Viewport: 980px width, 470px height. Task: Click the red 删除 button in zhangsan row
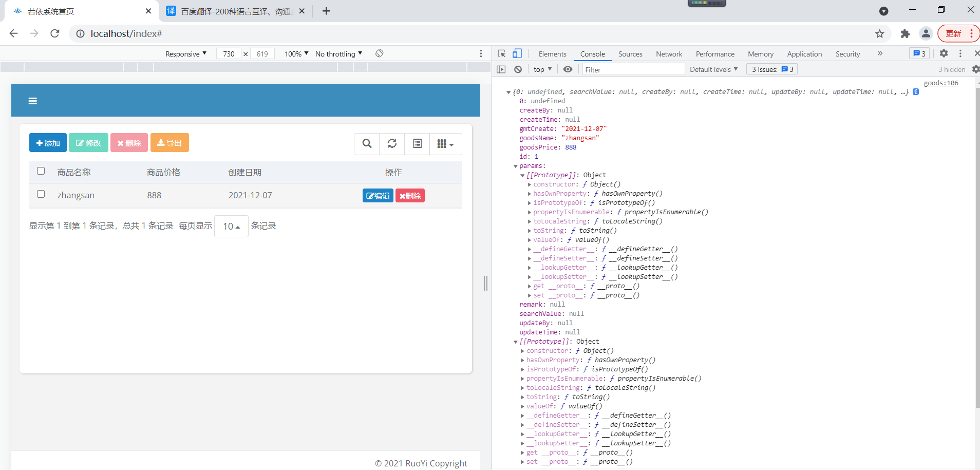coord(410,196)
